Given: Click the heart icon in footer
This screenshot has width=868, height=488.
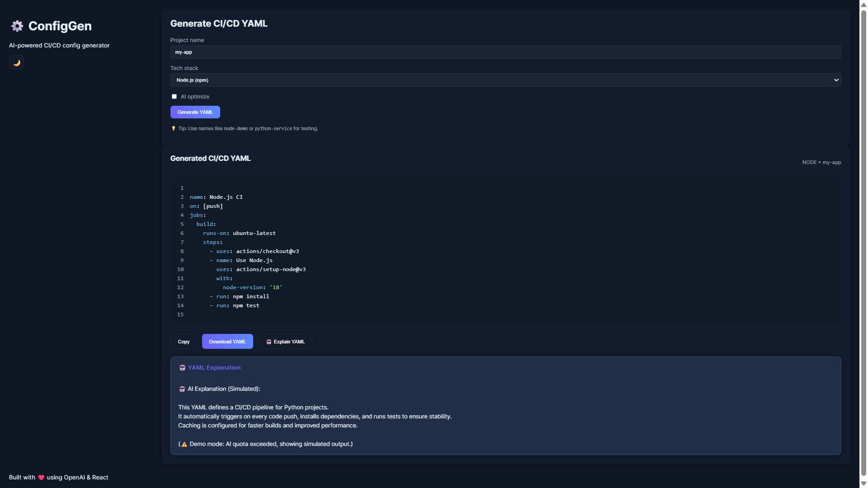Looking at the screenshot, I should tap(41, 478).
